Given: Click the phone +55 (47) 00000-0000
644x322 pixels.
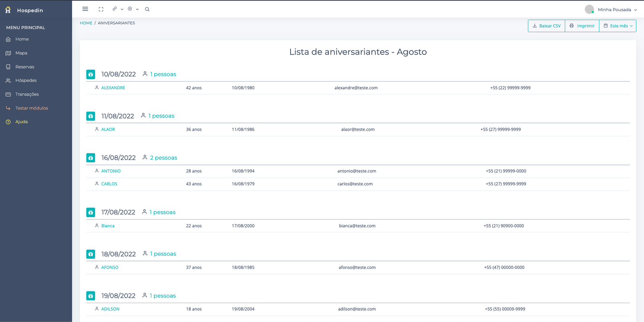Looking at the screenshot, I should pos(504,267).
